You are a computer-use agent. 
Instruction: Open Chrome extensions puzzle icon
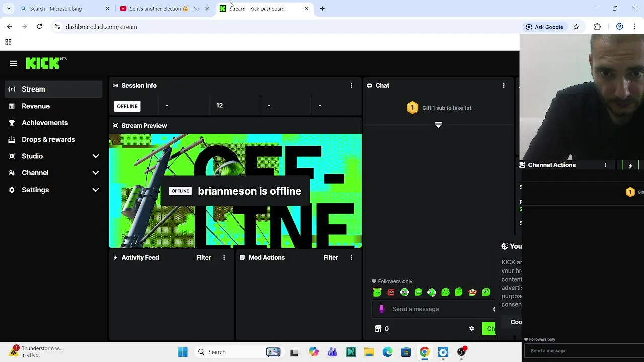pyautogui.click(x=598, y=27)
